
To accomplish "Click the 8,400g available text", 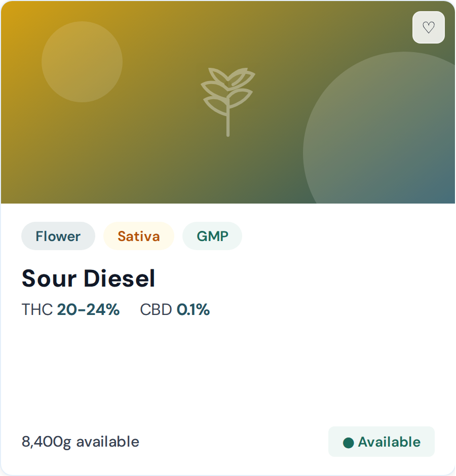I will click(x=80, y=442).
